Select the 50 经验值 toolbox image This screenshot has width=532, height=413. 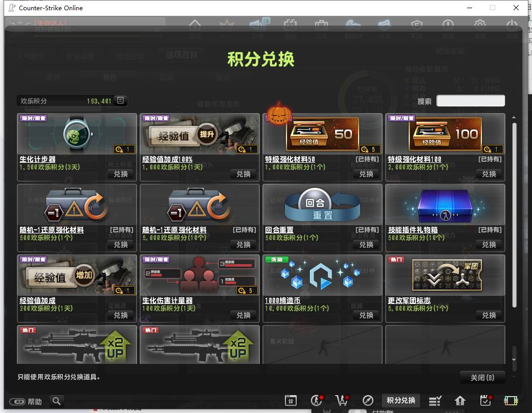click(x=322, y=134)
